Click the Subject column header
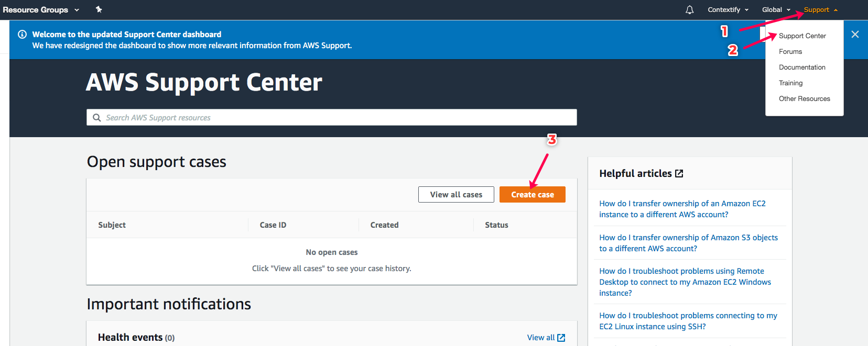The width and height of the screenshot is (868, 346). pyautogui.click(x=112, y=225)
